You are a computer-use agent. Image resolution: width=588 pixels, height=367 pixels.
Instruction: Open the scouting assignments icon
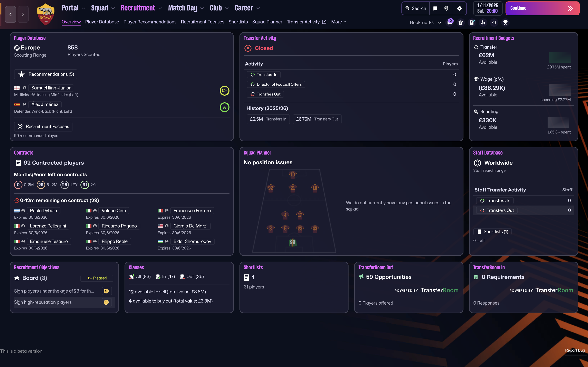(483, 22)
